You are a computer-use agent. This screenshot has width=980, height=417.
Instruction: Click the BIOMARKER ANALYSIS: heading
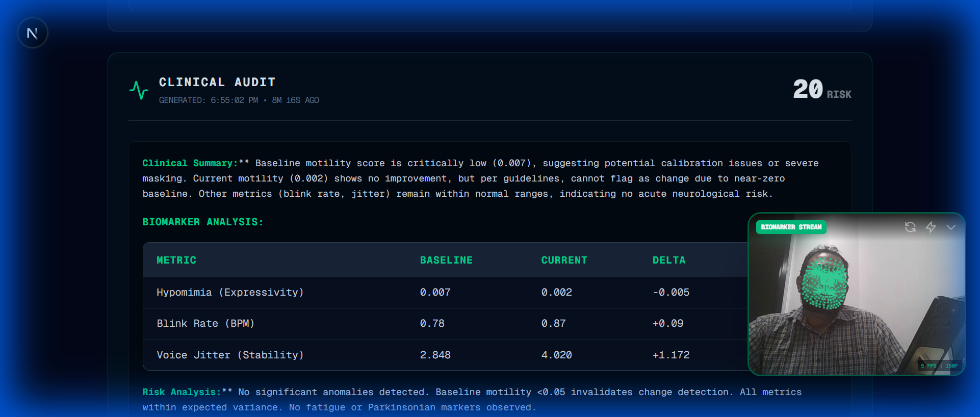[x=203, y=222]
